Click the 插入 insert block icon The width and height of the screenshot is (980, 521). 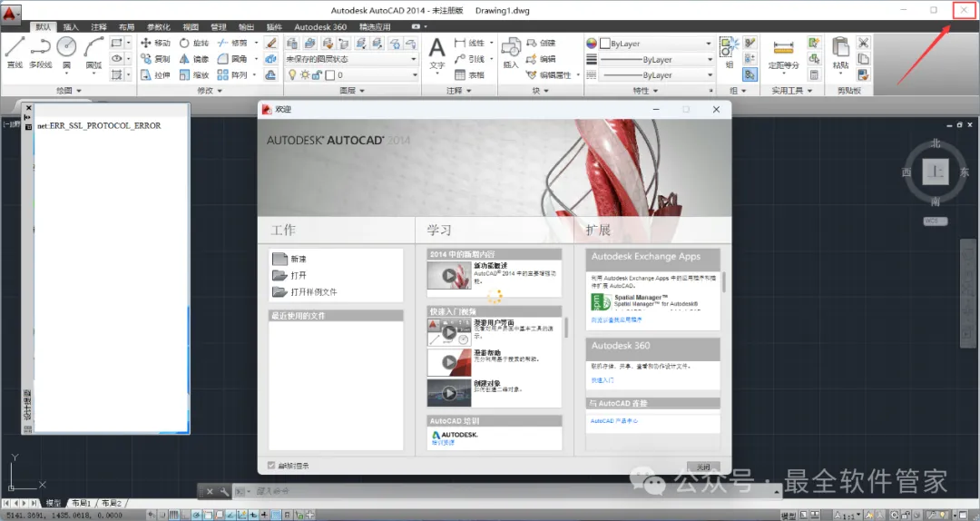click(x=511, y=52)
